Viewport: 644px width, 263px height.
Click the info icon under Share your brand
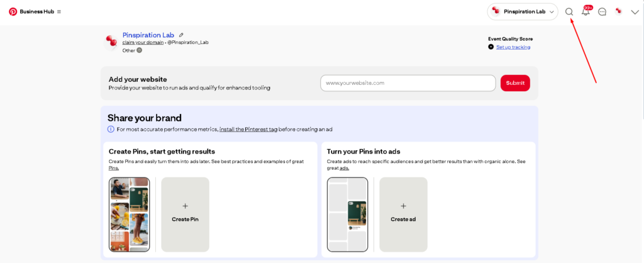point(111,129)
